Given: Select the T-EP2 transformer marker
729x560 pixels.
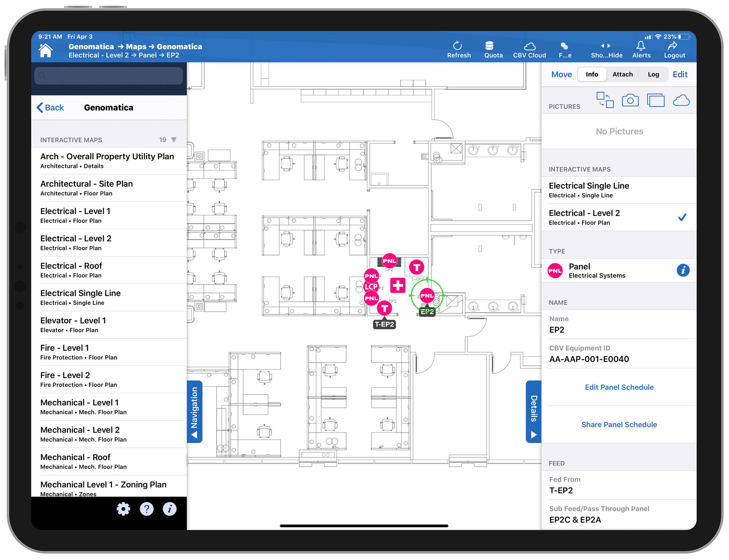Looking at the screenshot, I should [384, 309].
